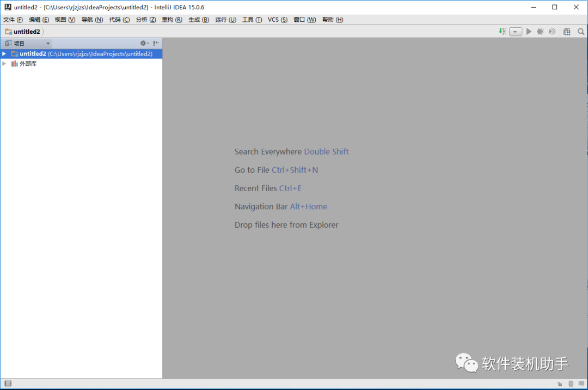Image resolution: width=588 pixels, height=390 pixels.
Task: Close the IntelliJ IDEA window
Action: point(577,7)
